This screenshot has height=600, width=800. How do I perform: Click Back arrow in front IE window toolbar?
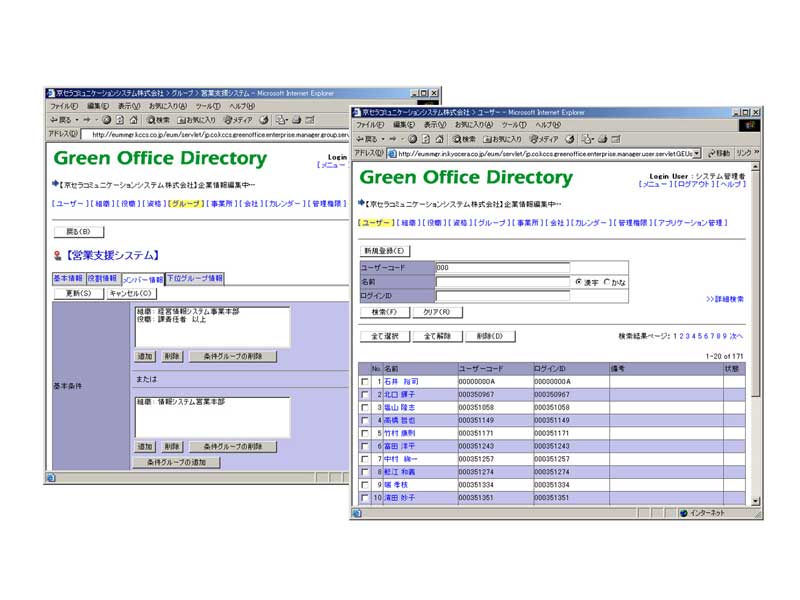(x=366, y=139)
